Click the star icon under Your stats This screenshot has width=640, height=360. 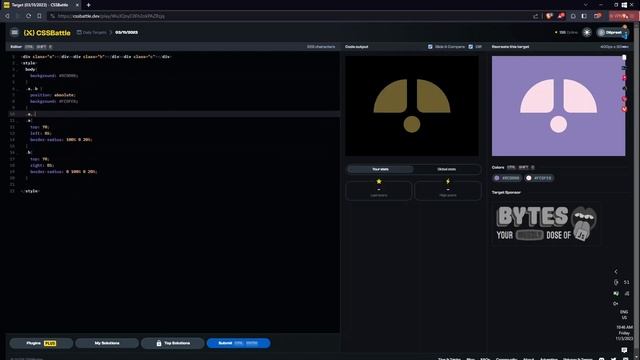point(379,181)
